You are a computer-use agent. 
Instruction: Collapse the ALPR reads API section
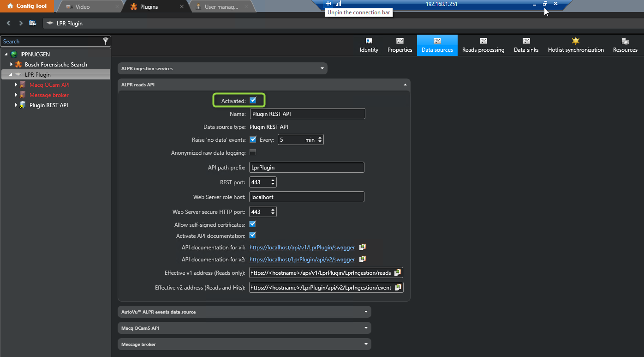pos(405,85)
